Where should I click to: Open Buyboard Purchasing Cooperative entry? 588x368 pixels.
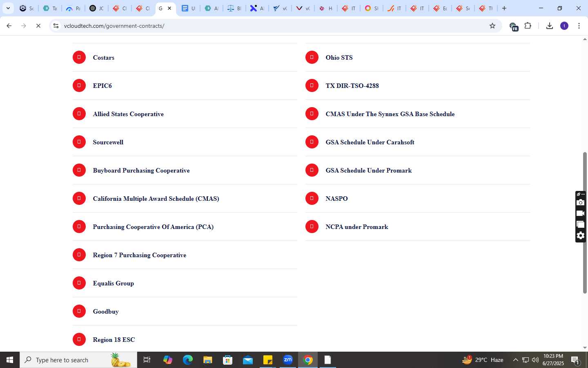pyautogui.click(x=141, y=171)
